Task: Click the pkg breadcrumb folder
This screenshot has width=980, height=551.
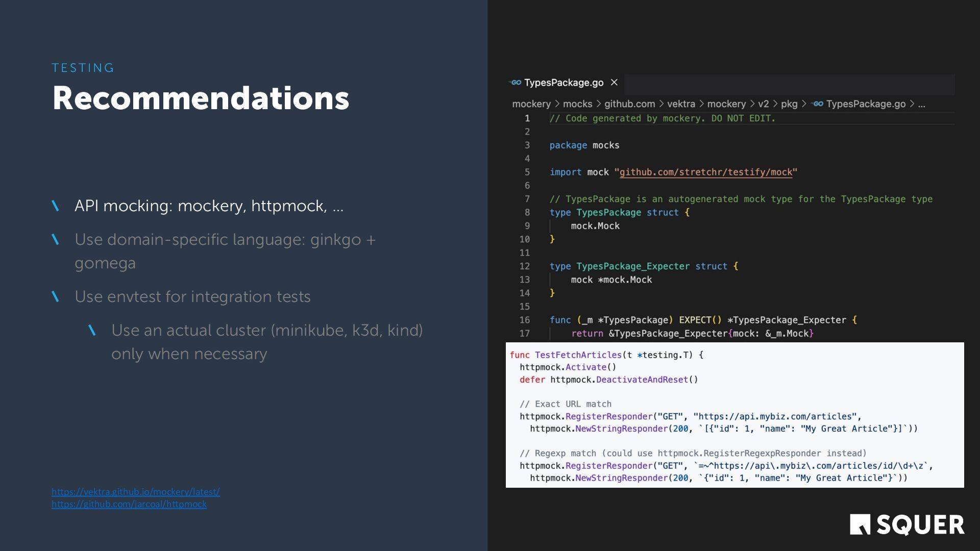Action: 789,104
